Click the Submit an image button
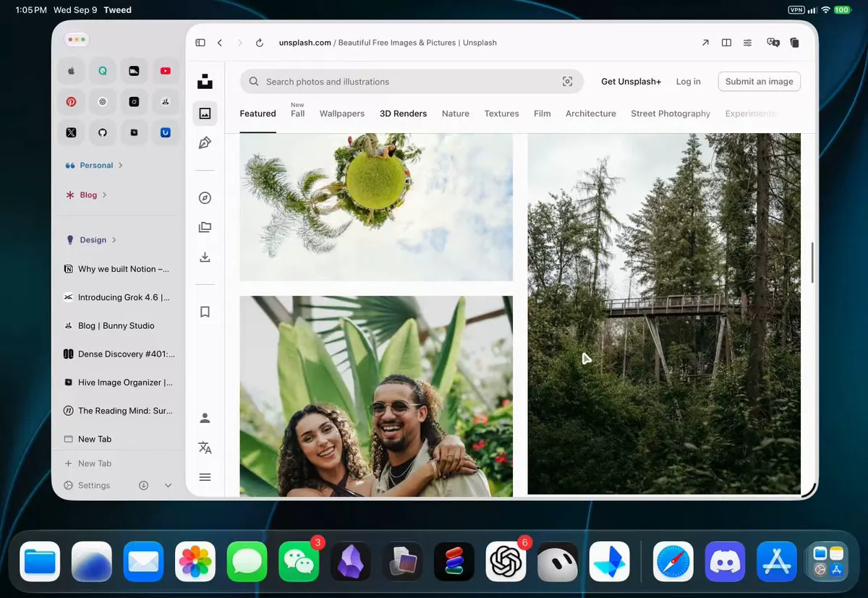 759,82
